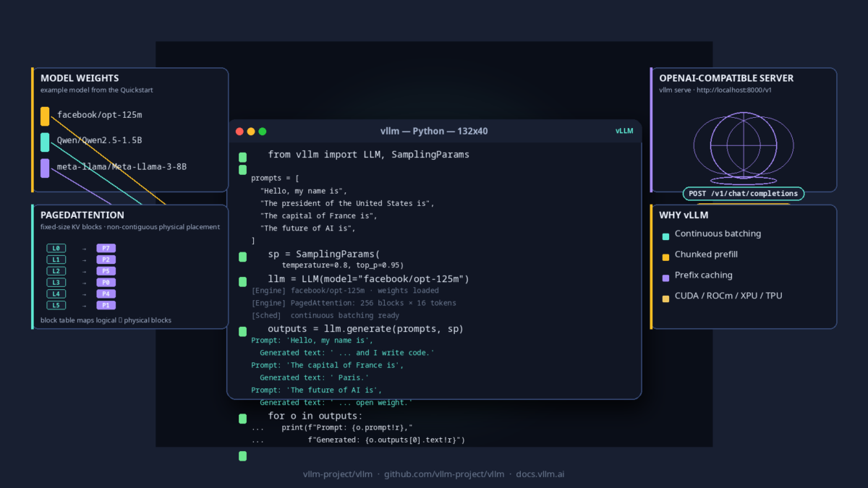Click the OPENAI-COMPATIBLE SERVER heading
The width and height of the screenshot is (868, 488).
(x=726, y=78)
